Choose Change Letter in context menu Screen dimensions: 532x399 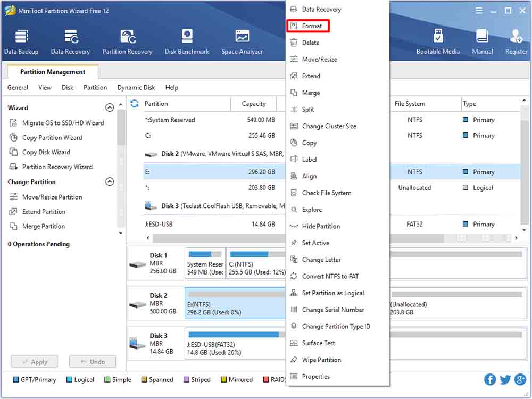(338, 260)
